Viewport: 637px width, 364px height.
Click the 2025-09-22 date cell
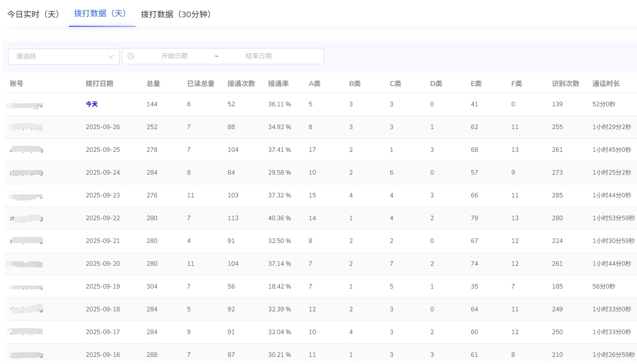tap(103, 218)
